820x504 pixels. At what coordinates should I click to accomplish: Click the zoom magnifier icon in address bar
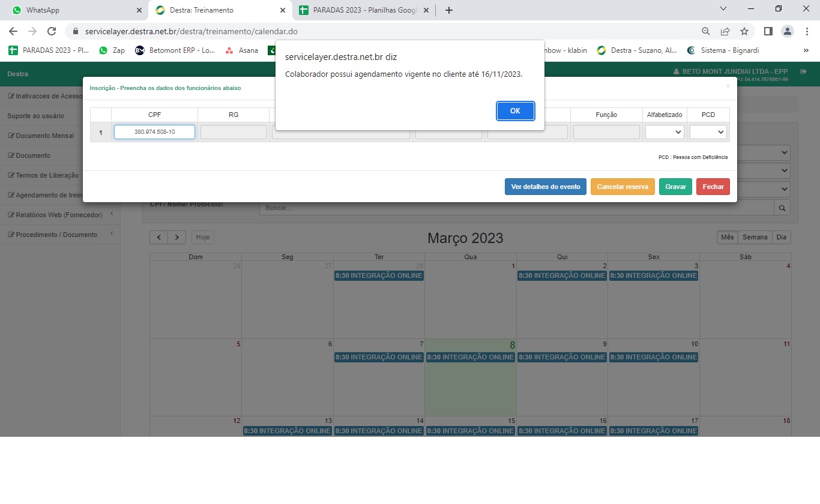pos(706,31)
